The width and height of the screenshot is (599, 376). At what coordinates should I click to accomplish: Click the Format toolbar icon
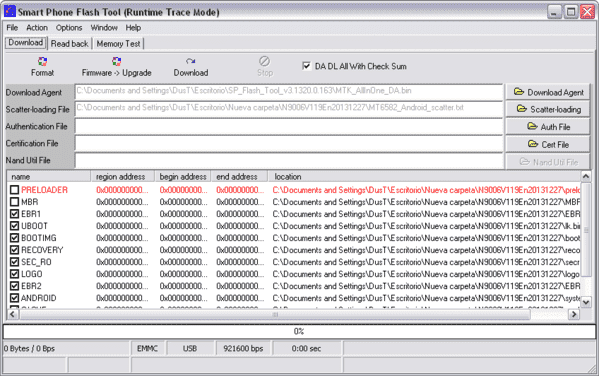(x=42, y=67)
